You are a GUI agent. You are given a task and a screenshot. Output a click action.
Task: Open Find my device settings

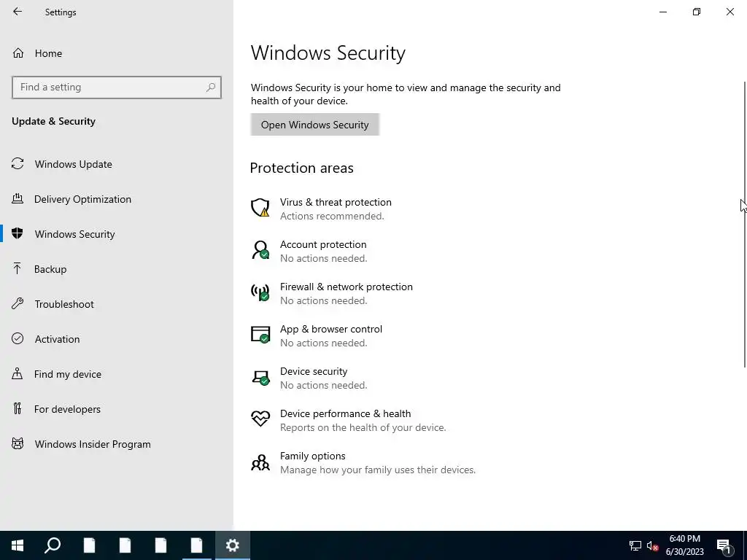[x=68, y=374]
